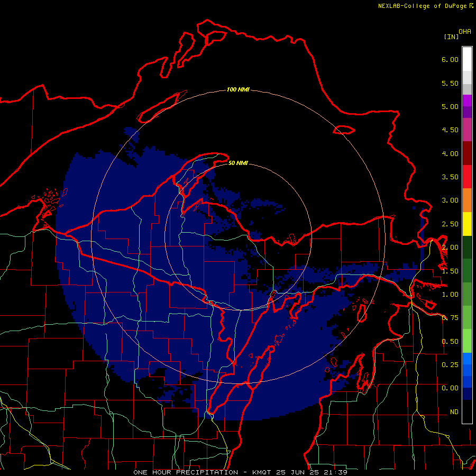
Task: Click the OHA product label above legend
Action: [465, 32]
